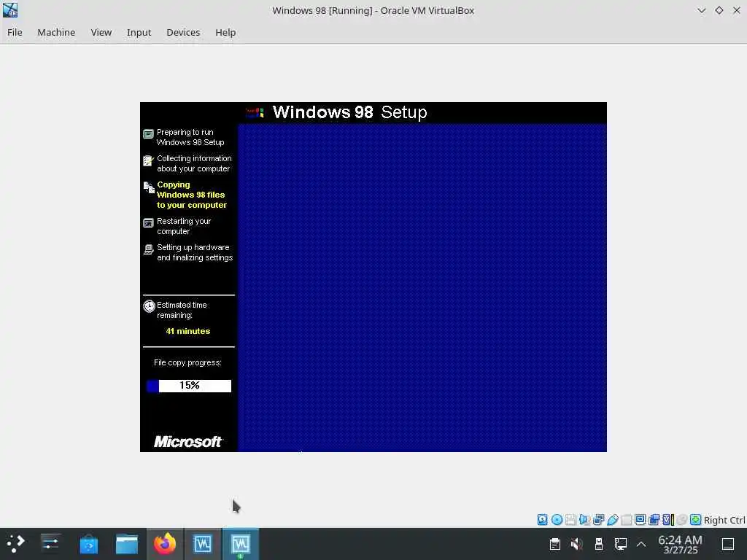
Task: Click 'Preparing to run Windows 98 Setup' step
Action: point(190,137)
